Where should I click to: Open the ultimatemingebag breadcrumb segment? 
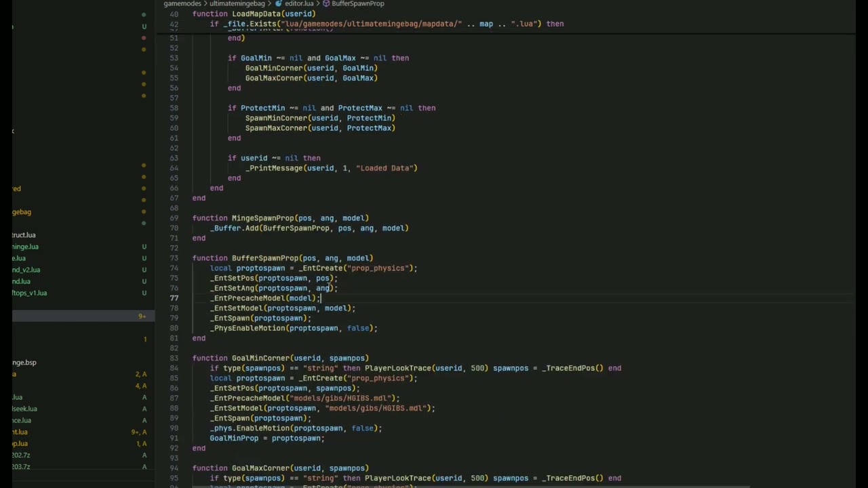click(239, 3)
